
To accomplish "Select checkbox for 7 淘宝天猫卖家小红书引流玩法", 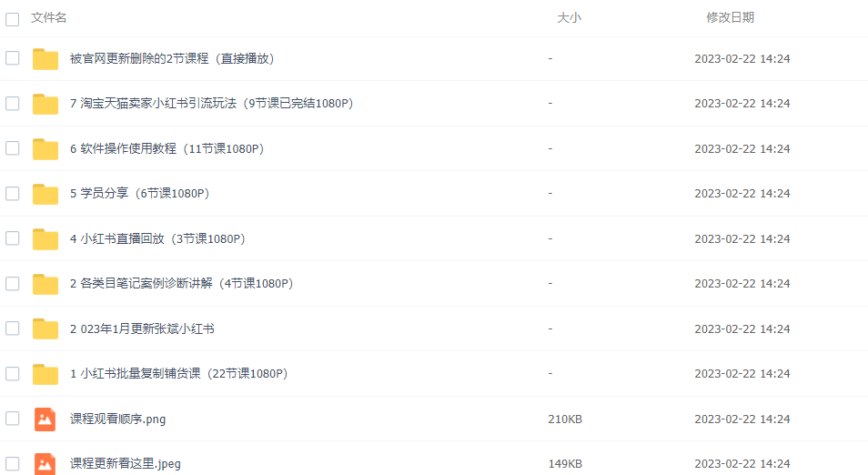I will point(12,103).
